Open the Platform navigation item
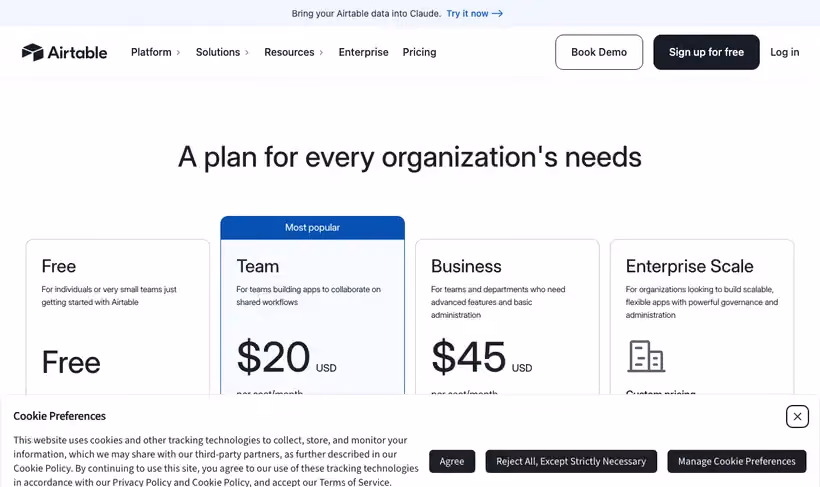This screenshot has width=820, height=487. (x=151, y=52)
